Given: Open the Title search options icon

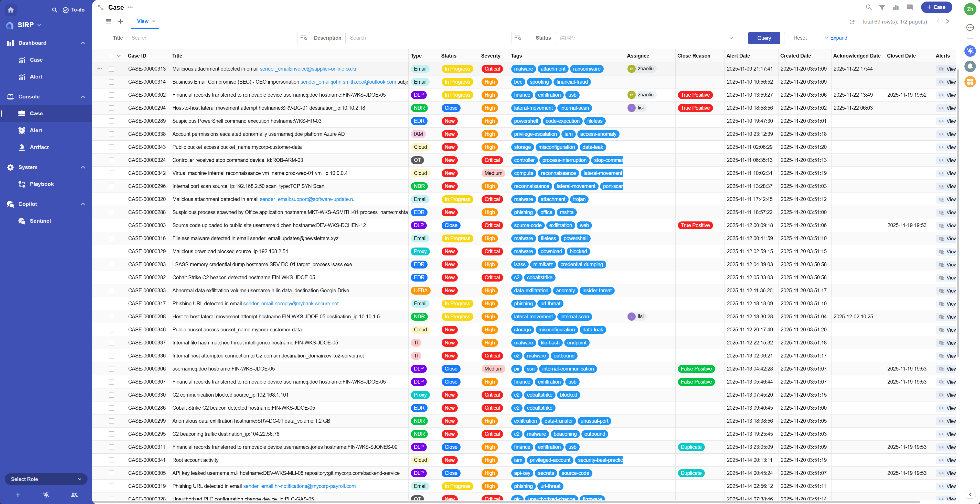Looking at the screenshot, I should [x=303, y=38].
